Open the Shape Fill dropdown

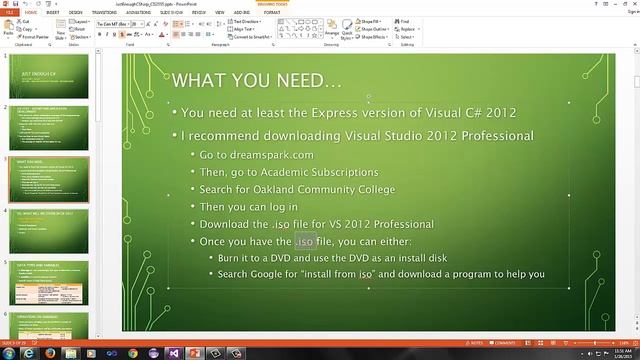[368, 21]
